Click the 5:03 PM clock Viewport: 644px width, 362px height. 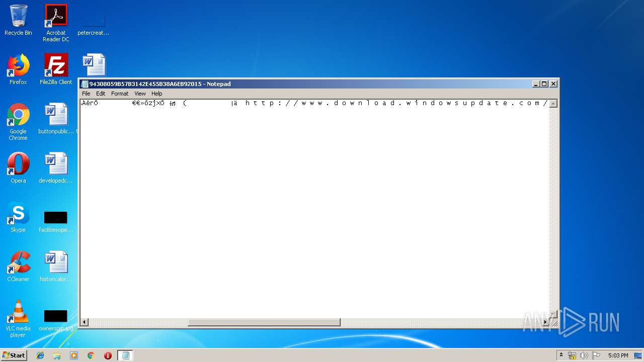618,355
